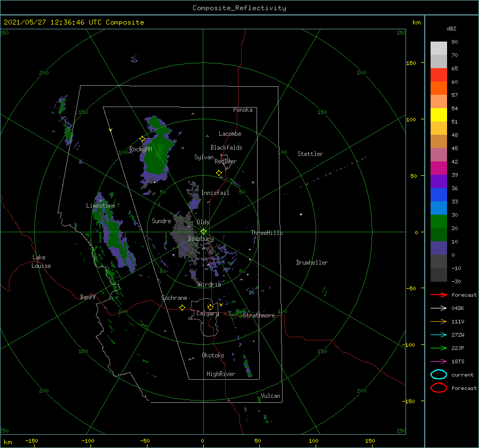Click the Composite_Reflectivity title

tap(239, 8)
